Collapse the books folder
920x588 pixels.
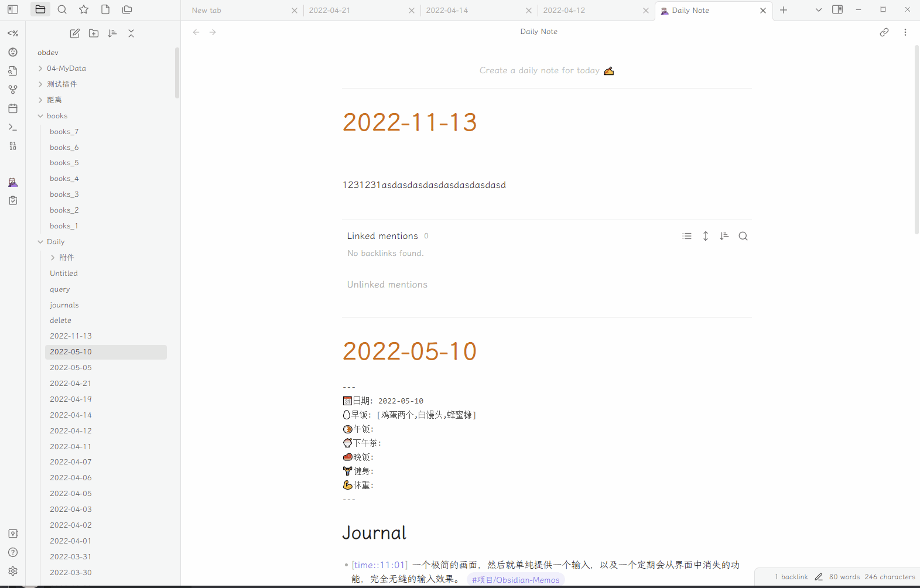pyautogui.click(x=41, y=116)
